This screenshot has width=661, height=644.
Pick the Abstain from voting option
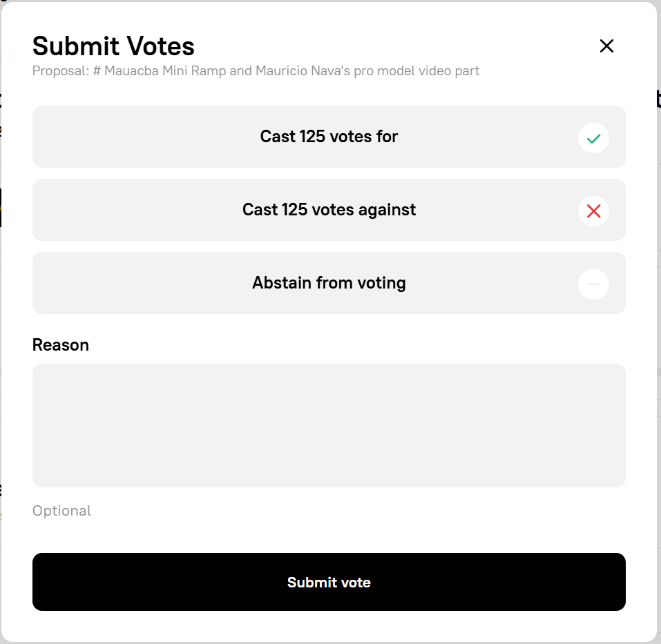tap(329, 283)
